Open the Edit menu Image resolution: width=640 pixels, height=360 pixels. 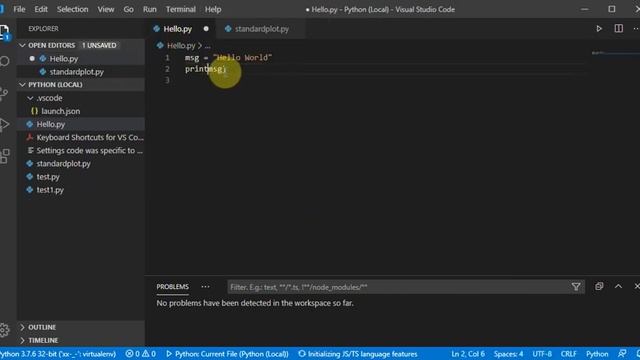click(x=41, y=9)
